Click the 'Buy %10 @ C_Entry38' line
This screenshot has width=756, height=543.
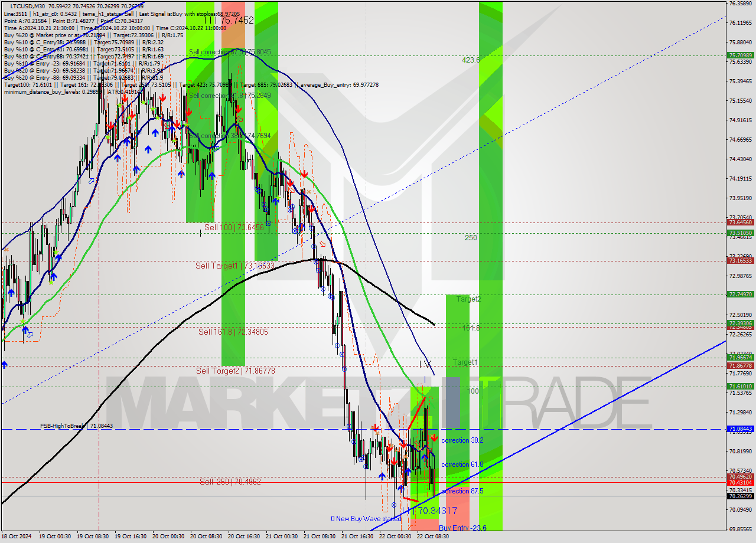[x=83, y=42]
